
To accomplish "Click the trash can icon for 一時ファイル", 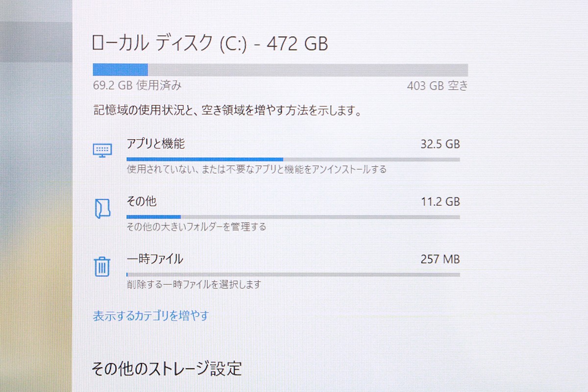I will 102,265.
